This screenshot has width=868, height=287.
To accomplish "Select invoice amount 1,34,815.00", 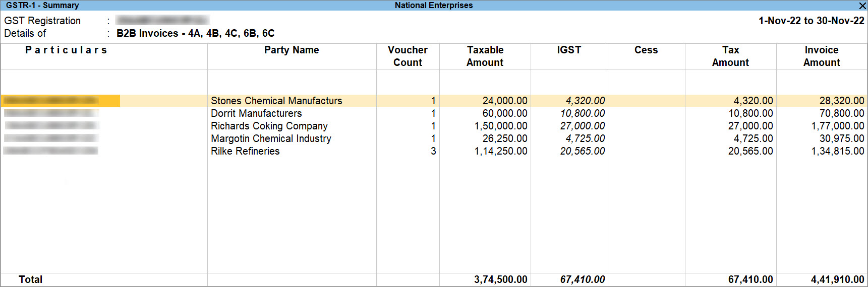I will [838, 151].
